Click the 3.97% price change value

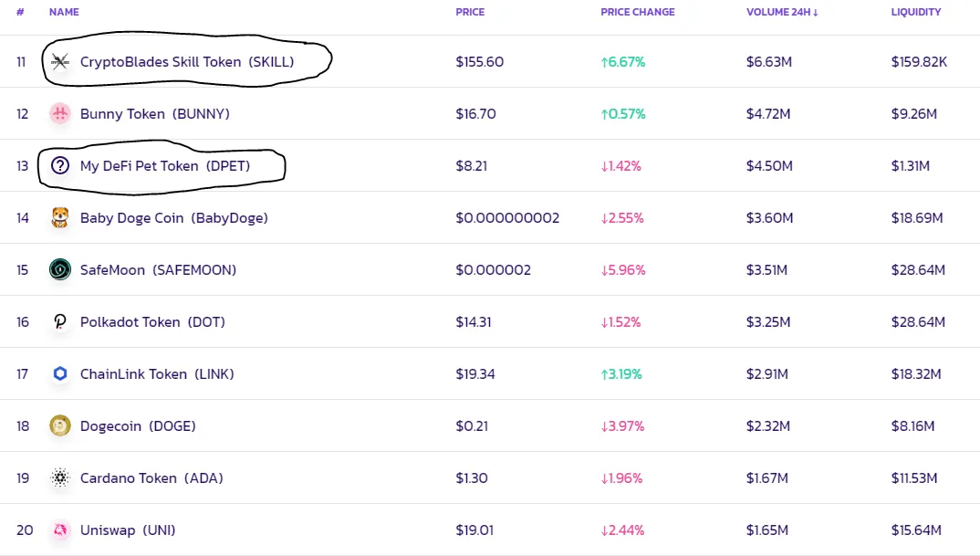tap(622, 426)
